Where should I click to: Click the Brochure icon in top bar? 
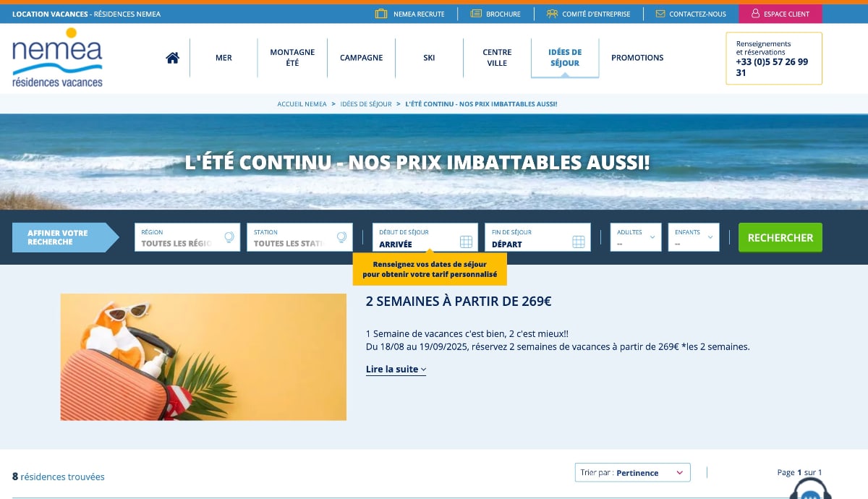click(476, 14)
